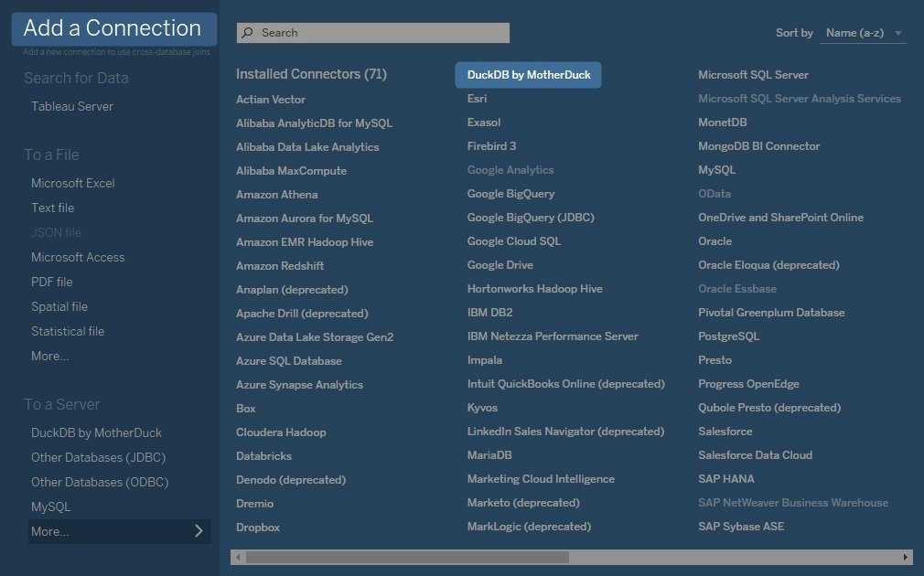
Task: Select Alibaba AnalyticDB for MySQL
Action: click(x=314, y=123)
